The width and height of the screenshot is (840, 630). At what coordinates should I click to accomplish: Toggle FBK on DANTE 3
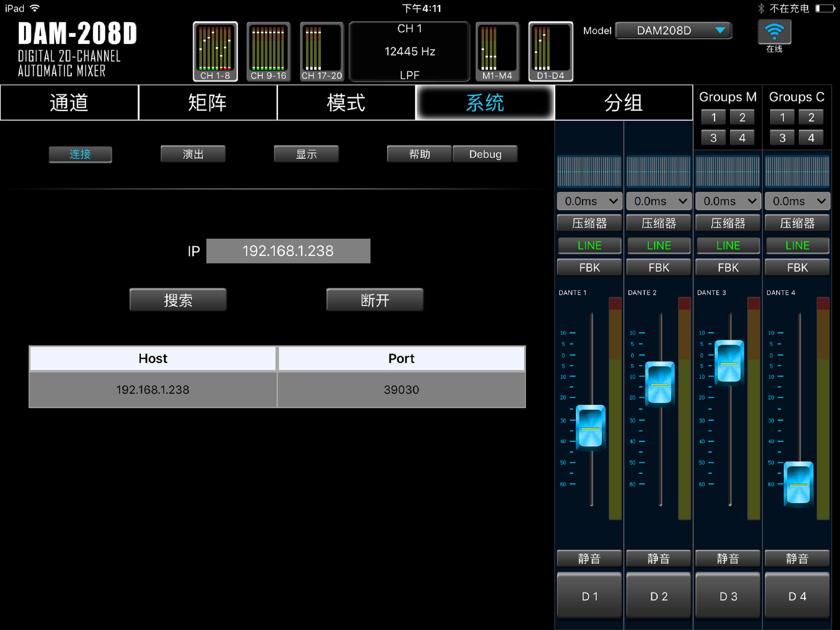(728, 268)
